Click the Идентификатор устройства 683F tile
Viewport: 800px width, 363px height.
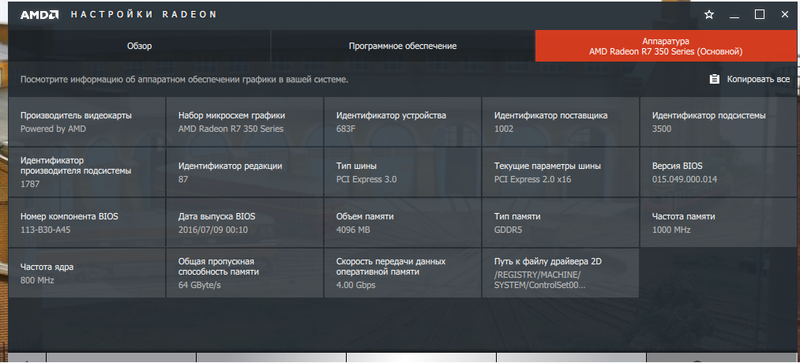click(x=403, y=122)
